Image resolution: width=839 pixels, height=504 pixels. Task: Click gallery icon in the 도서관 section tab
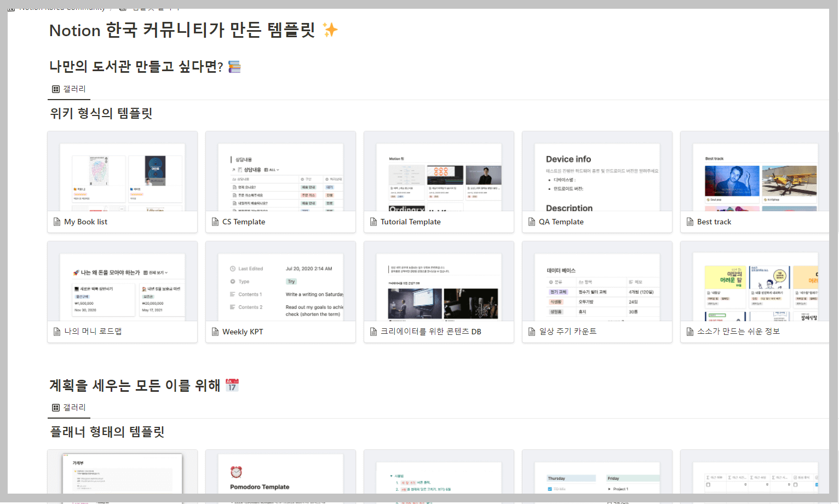pyautogui.click(x=56, y=89)
